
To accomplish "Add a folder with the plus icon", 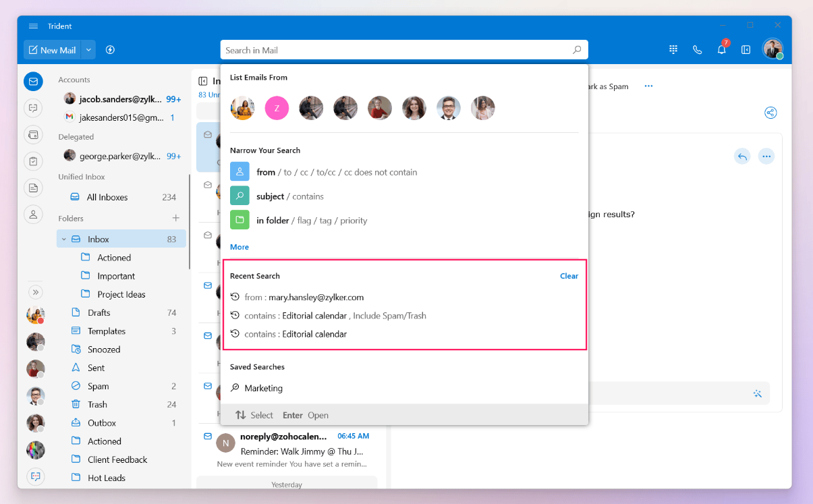I will point(176,218).
